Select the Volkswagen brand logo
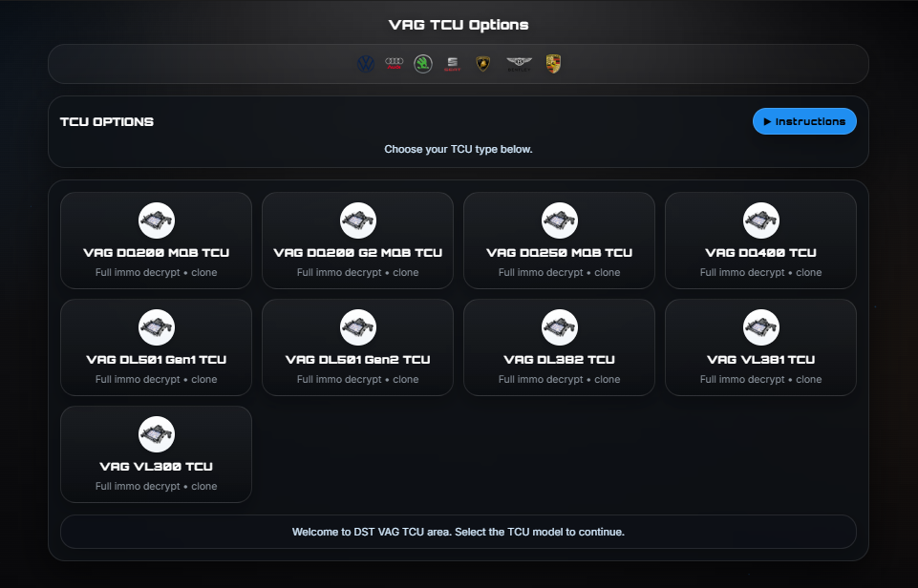Image resolution: width=918 pixels, height=588 pixels. click(x=365, y=63)
